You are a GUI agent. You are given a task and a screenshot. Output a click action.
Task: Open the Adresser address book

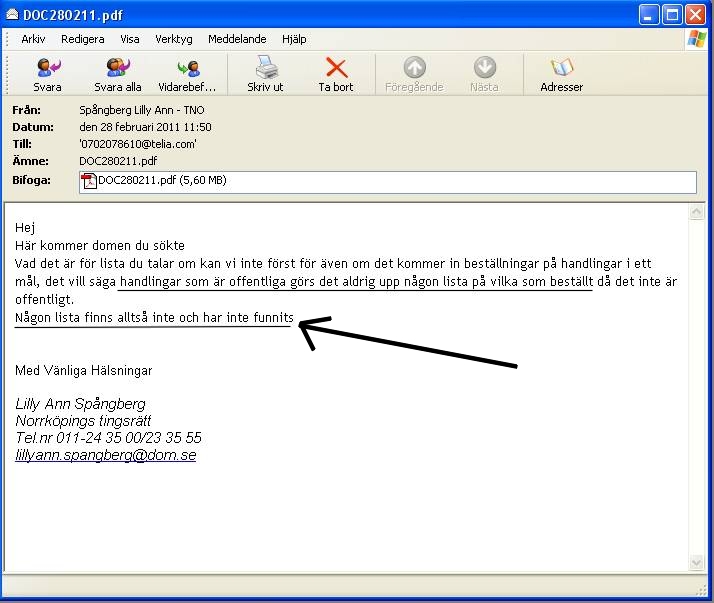click(x=561, y=75)
